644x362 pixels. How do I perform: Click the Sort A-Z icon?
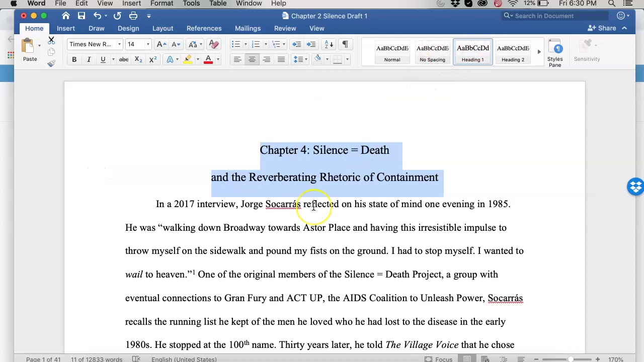click(x=329, y=44)
